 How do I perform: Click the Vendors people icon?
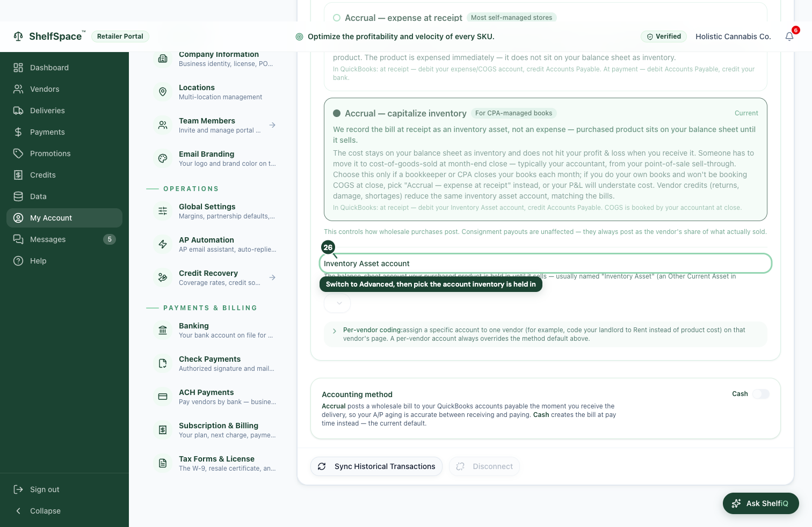(18, 89)
